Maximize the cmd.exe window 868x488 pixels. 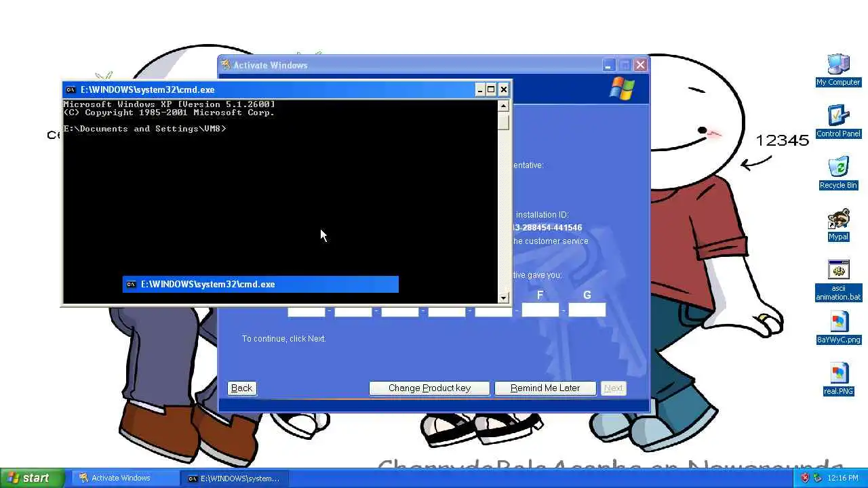coord(491,89)
